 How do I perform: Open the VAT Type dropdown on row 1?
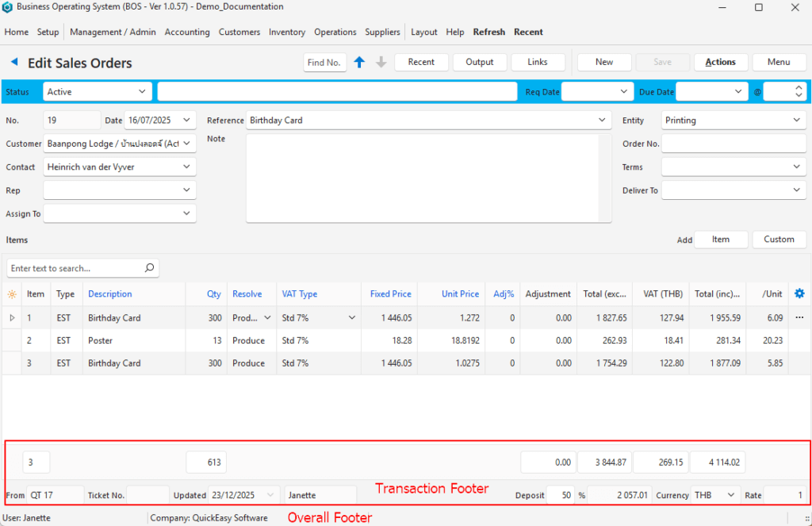coord(351,317)
